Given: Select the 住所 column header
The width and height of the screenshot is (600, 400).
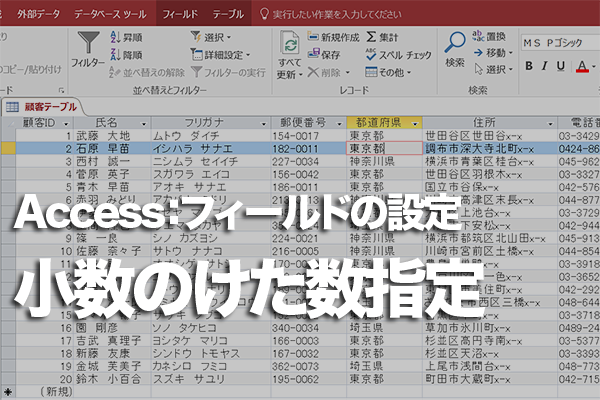Looking at the screenshot, I should coord(490,123).
